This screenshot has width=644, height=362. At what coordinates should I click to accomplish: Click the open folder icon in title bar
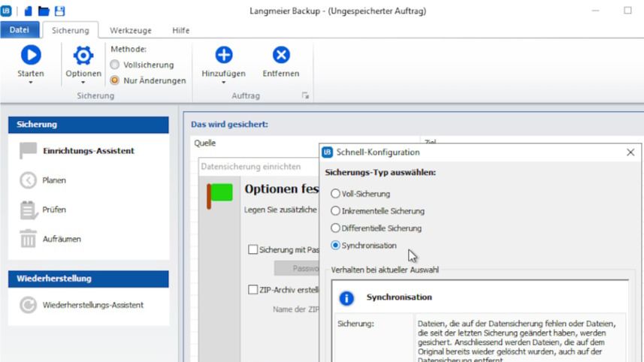[x=44, y=11]
